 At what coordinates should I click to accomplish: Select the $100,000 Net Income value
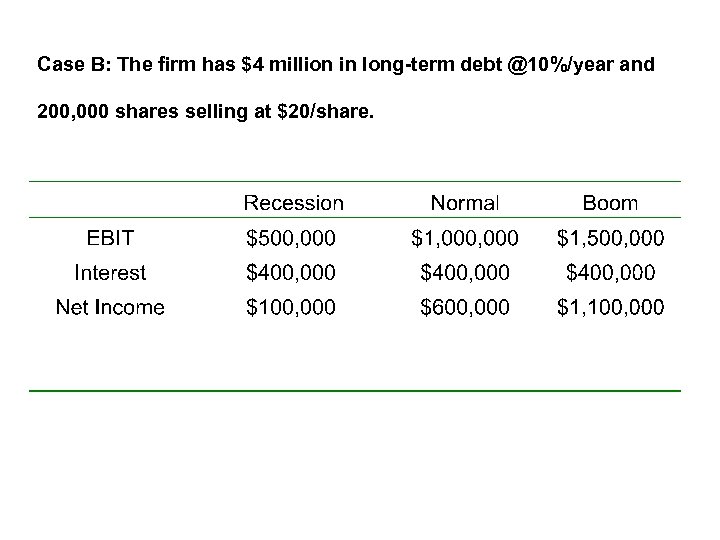click(x=291, y=307)
